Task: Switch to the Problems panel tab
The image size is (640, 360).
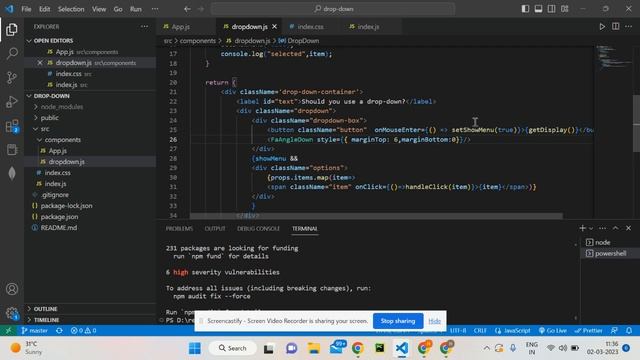Action: pyautogui.click(x=179, y=229)
